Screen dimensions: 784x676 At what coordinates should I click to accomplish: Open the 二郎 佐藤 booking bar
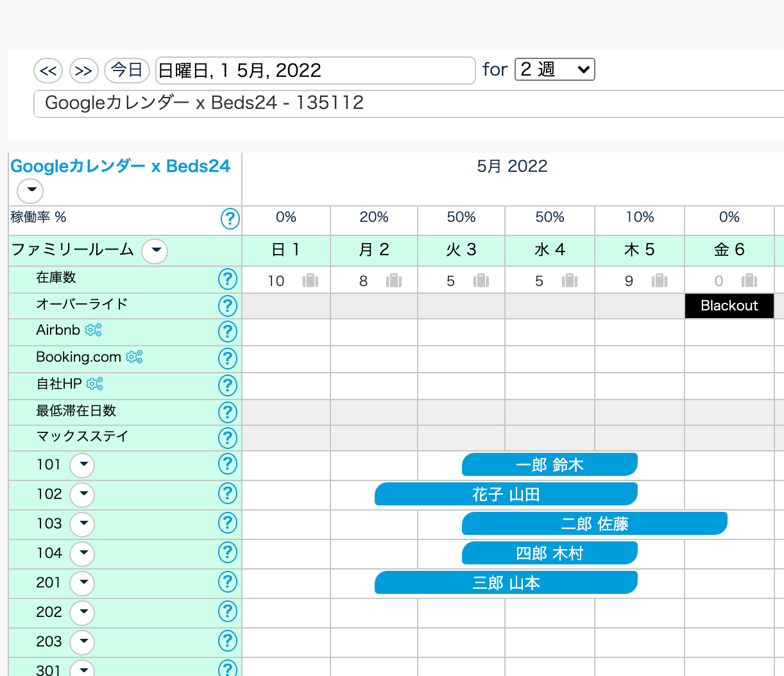pyautogui.click(x=594, y=524)
